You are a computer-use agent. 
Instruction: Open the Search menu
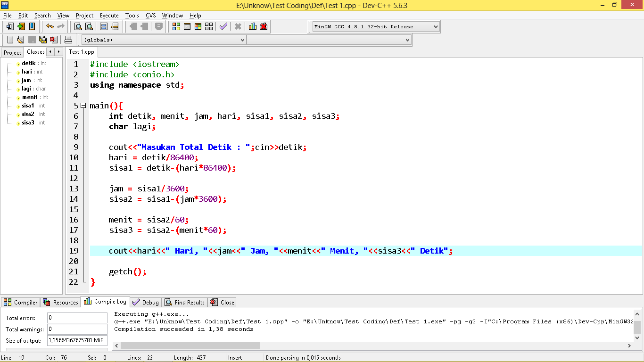coord(42,16)
